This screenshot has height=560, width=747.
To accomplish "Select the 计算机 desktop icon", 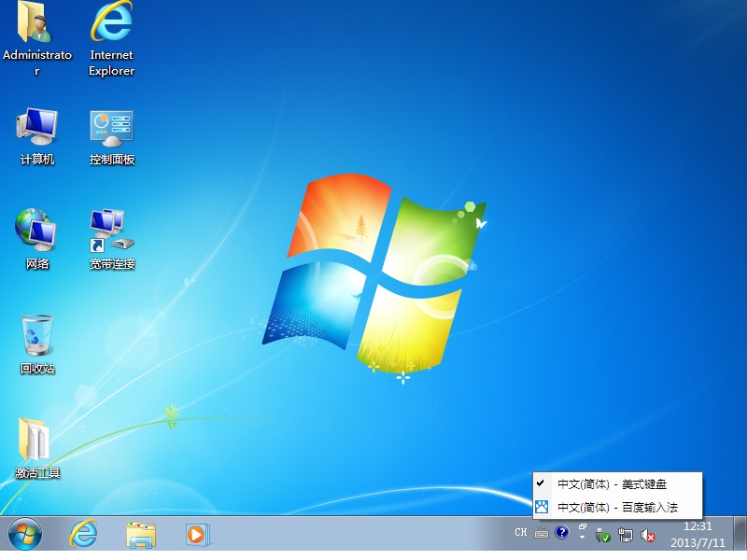I will [x=37, y=136].
